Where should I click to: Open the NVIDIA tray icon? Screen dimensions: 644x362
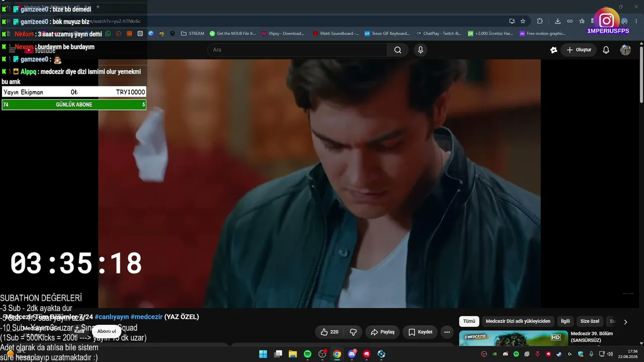click(x=495, y=354)
